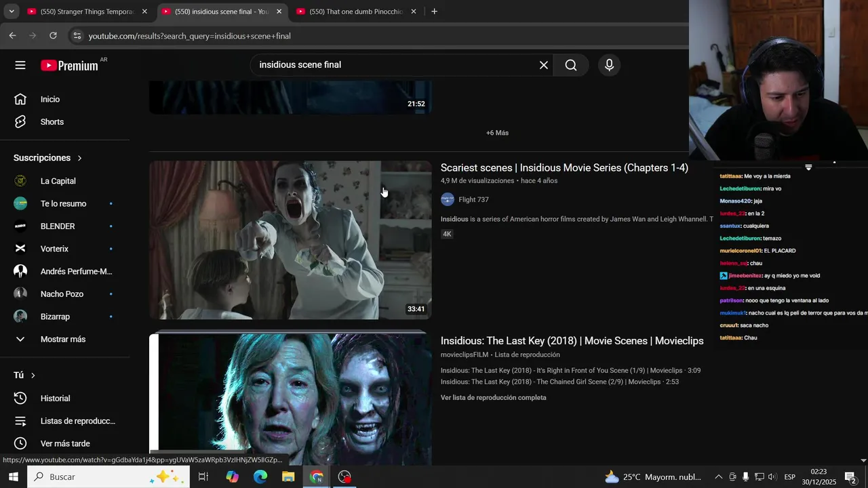This screenshot has height=488, width=868.
Task: Click the taskbar Buscar search box
Action: coord(108,477)
